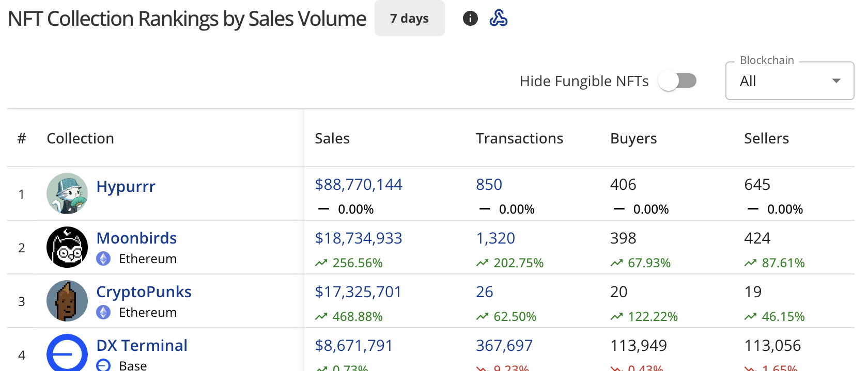Click the Hypurrr cat avatar
This screenshot has height=371, width=868.
[x=67, y=193]
